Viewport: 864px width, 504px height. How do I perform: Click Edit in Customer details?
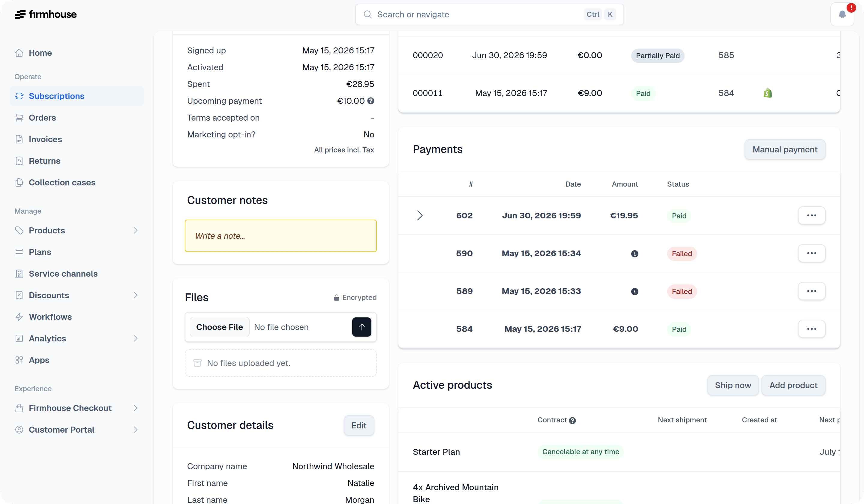pos(359,425)
